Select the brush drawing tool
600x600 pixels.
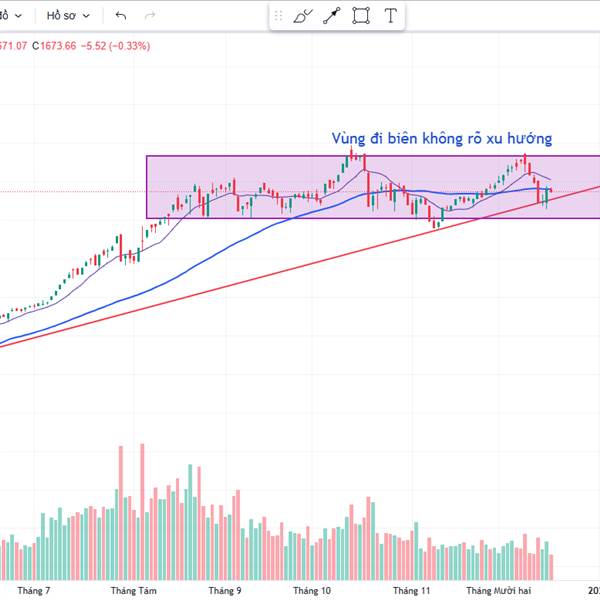pos(303,16)
